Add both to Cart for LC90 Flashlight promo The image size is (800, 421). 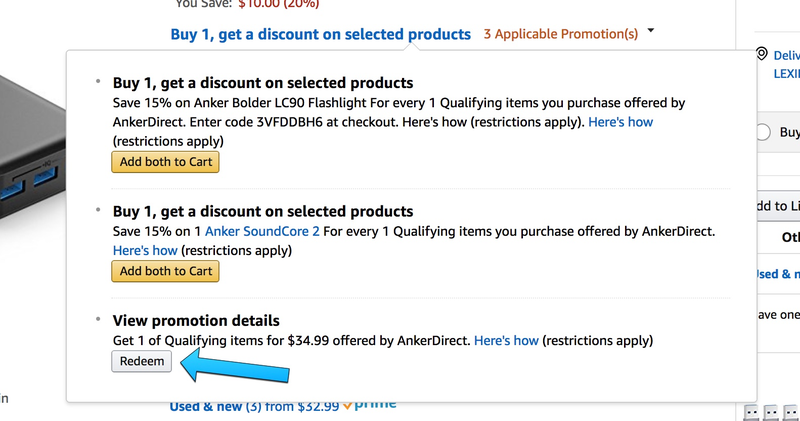point(165,162)
